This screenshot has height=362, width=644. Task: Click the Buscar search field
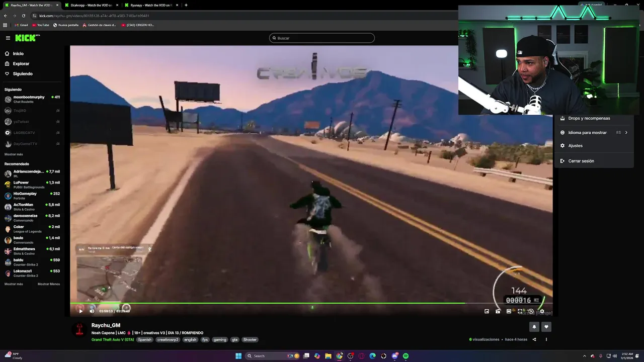tap(322, 38)
